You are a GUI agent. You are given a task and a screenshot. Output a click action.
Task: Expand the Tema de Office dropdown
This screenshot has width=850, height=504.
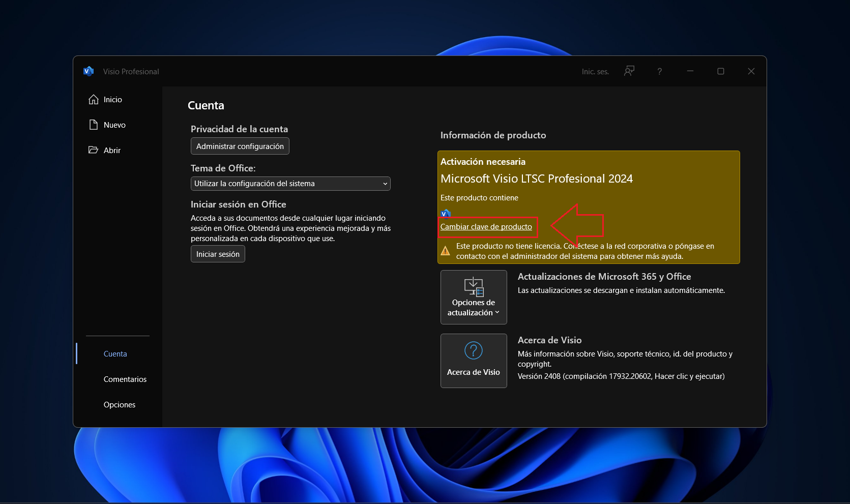coord(290,184)
